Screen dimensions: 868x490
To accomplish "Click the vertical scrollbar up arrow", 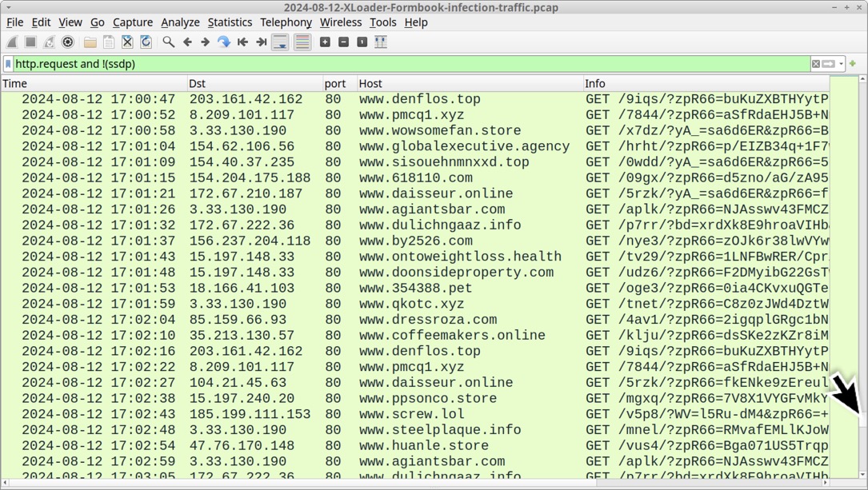I will [x=862, y=80].
